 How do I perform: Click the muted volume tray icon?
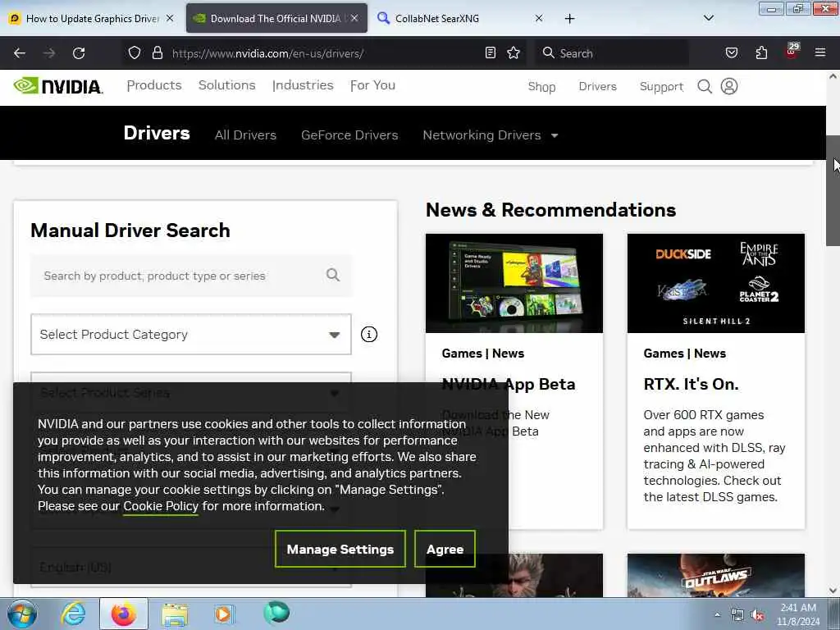[757, 615]
